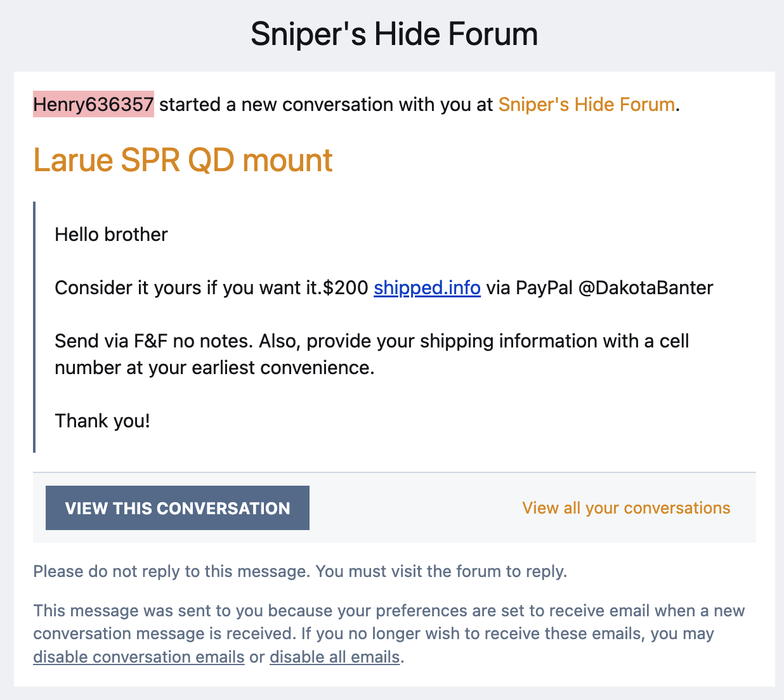The image size is (784, 700).
Task: Click disable all emails link
Action: point(335,657)
